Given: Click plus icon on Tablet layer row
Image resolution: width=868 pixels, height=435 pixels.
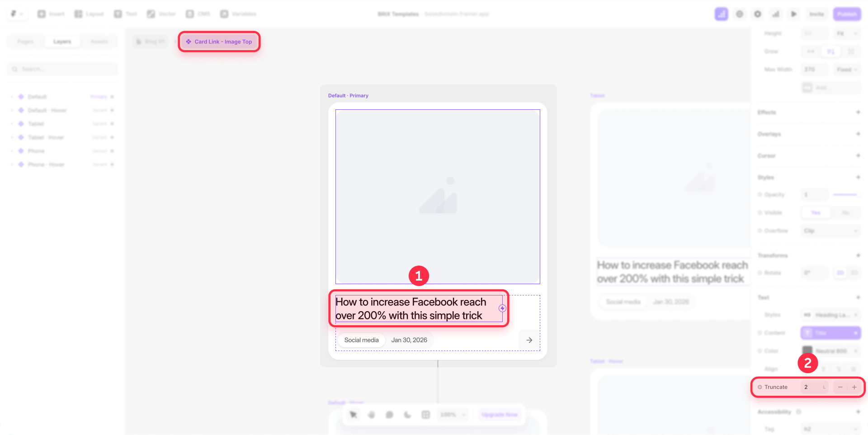Looking at the screenshot, I should tap(112, 124).
